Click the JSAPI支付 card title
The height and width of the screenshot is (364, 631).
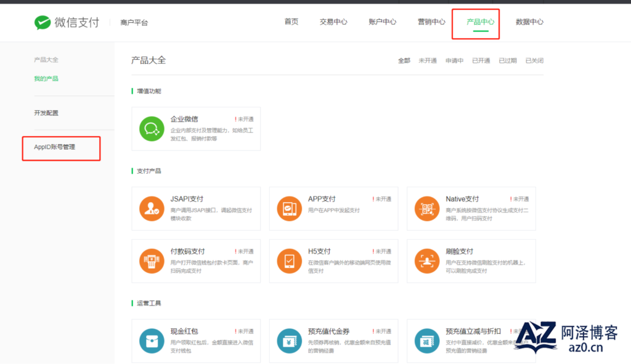(187, 199)
